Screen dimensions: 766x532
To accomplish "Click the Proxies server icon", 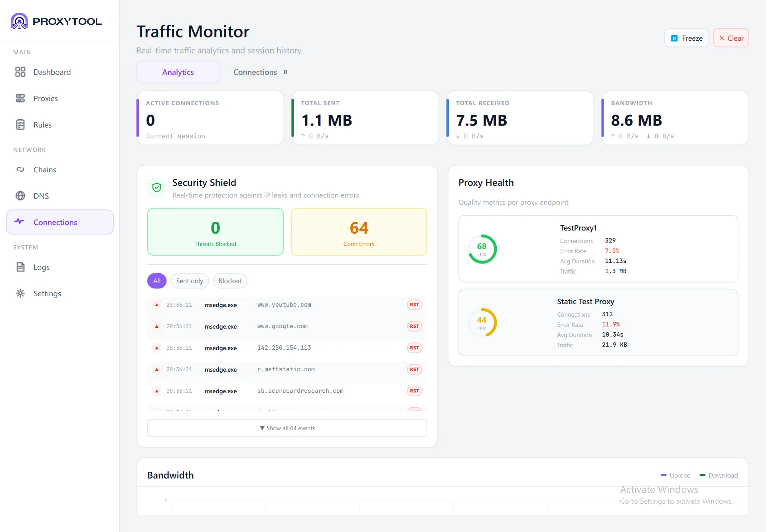I will point(20,99).
